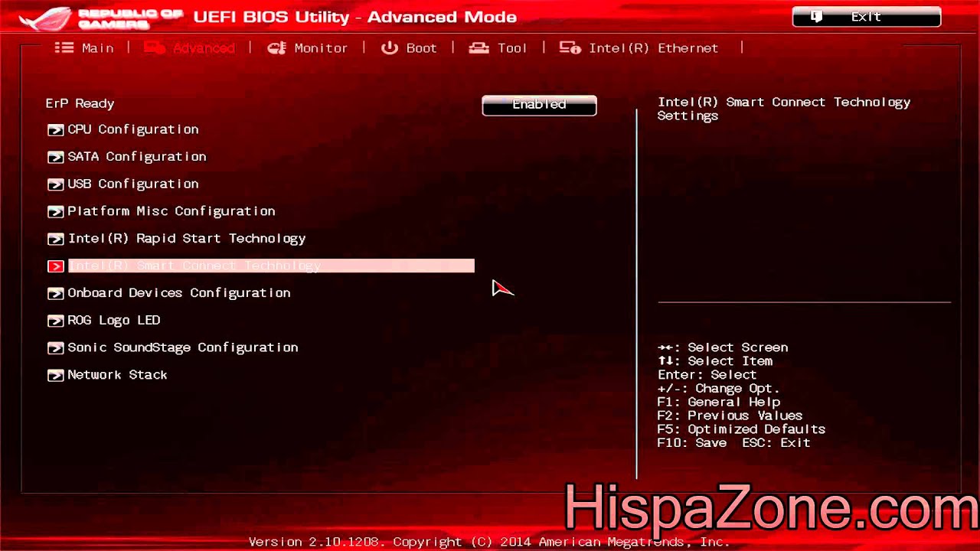
Task: Click the 'Enter: Select' hint
Action: [x=707, y=375]
